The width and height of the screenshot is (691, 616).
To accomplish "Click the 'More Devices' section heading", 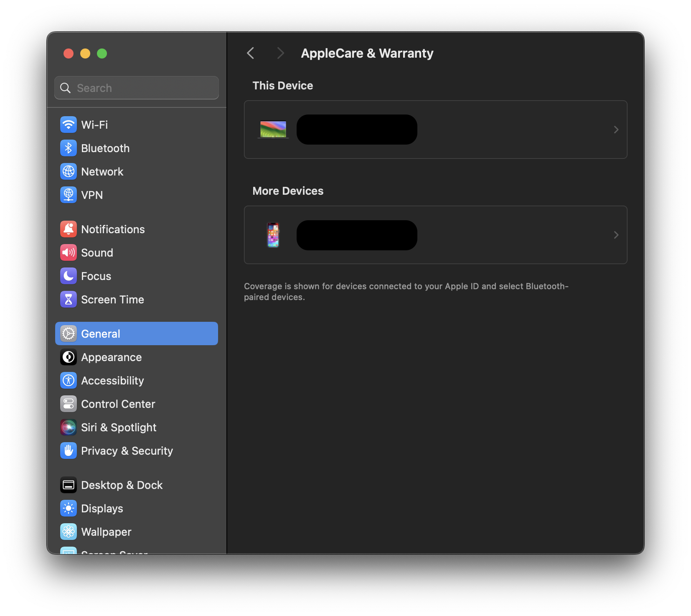I will pyautogui.click(x=288, y=191).
